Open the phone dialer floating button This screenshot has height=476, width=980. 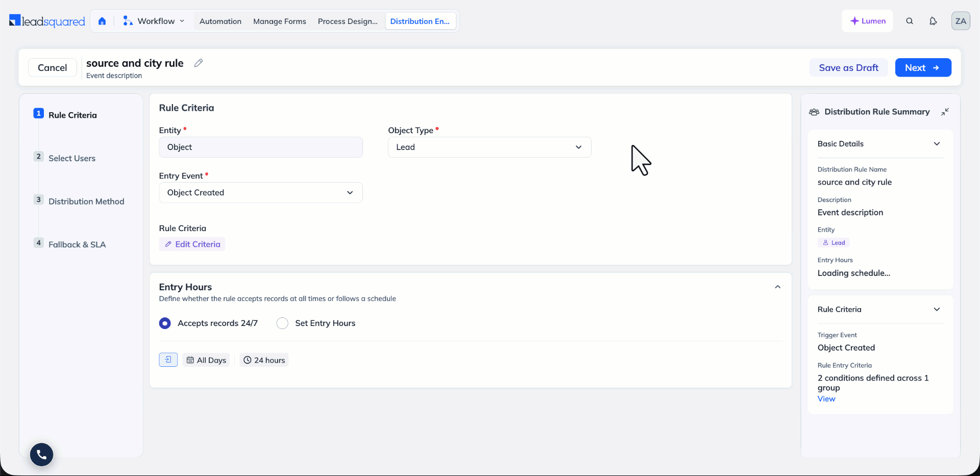point(41,455)
